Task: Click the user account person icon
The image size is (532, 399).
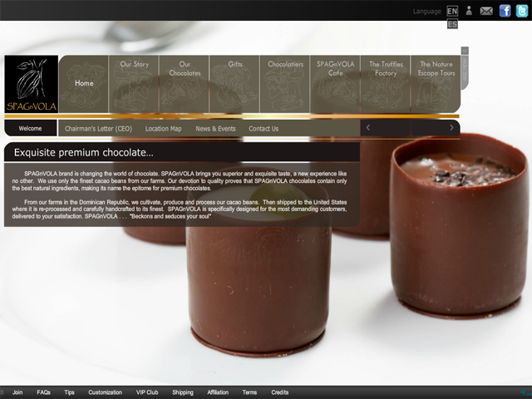Action: tap(469, 11)
